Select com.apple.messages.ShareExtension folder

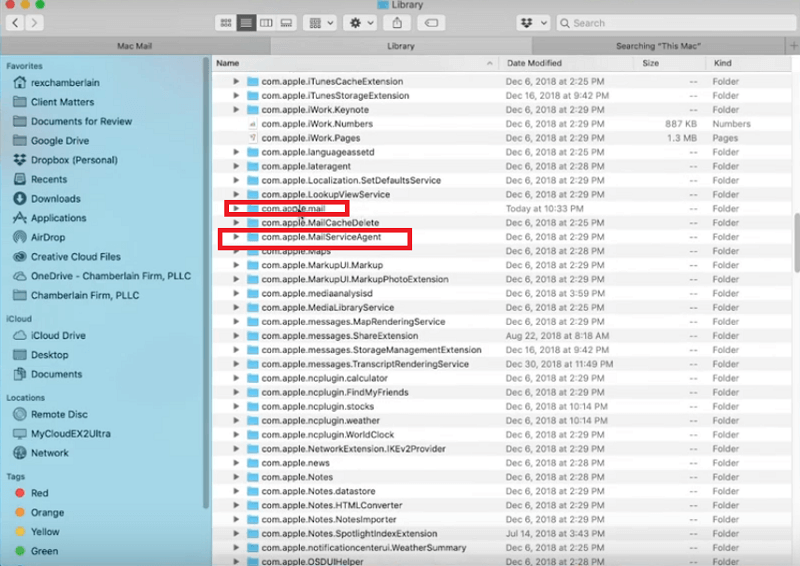(x=502, y=336)
